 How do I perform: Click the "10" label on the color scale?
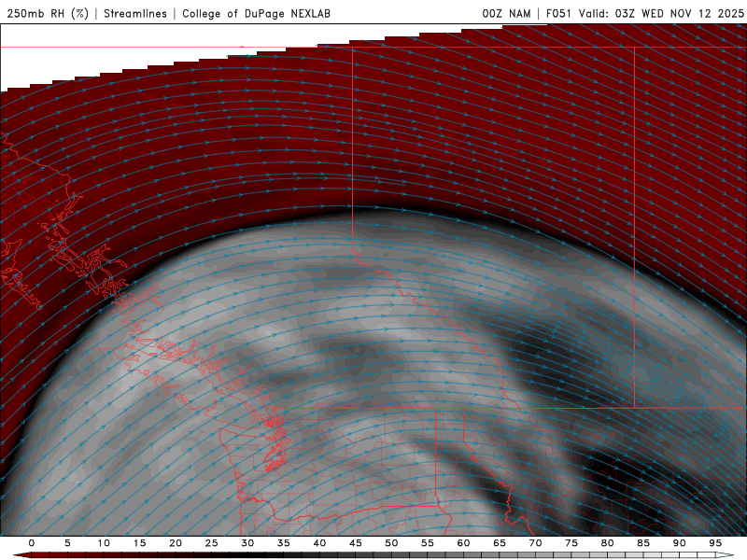(x=104, y=543)
